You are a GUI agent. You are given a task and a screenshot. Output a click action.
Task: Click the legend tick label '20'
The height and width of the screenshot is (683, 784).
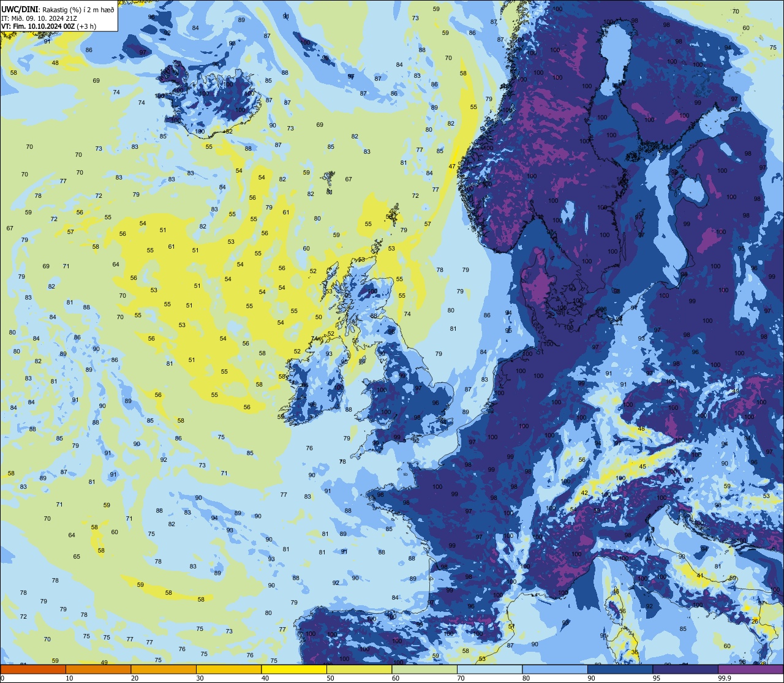135,678
